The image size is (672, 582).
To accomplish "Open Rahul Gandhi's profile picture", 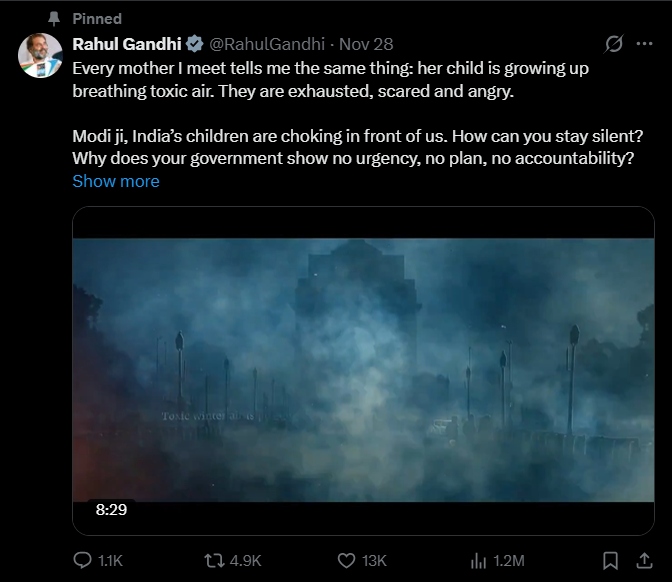I will [40, 55].
